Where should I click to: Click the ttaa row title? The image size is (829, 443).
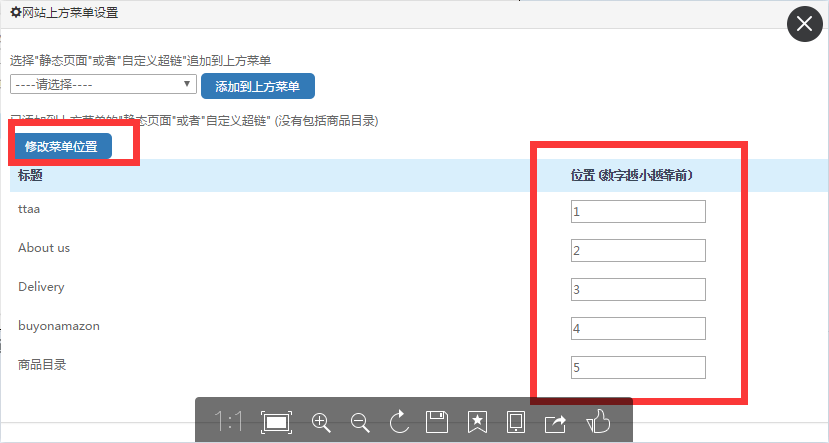29,209
